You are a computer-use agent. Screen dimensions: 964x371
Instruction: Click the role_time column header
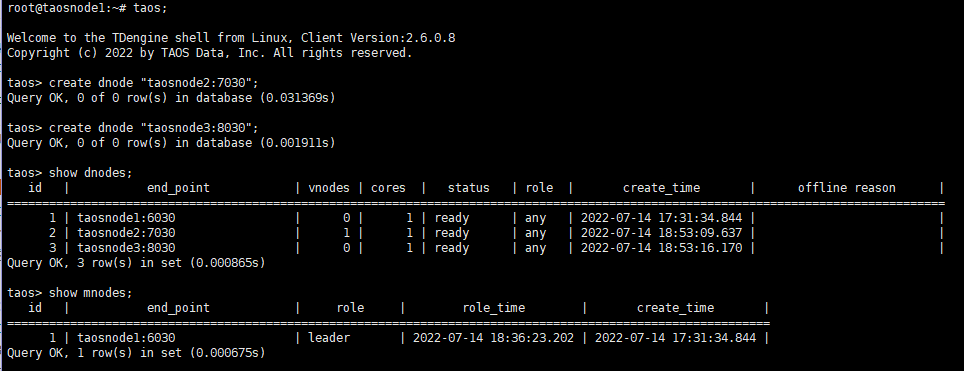(494, 308)
